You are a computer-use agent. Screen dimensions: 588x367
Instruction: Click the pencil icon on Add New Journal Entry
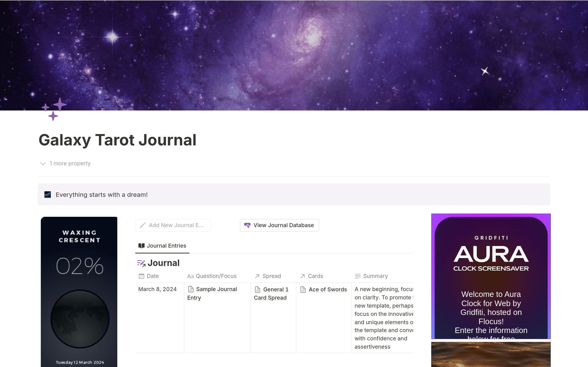point(143,225)
